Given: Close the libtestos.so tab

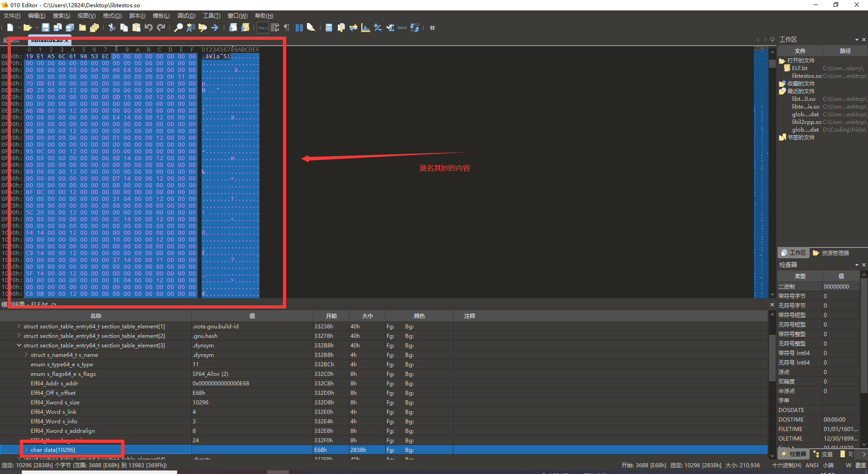Looking at the screenshot, I should [x=66, y=40].
